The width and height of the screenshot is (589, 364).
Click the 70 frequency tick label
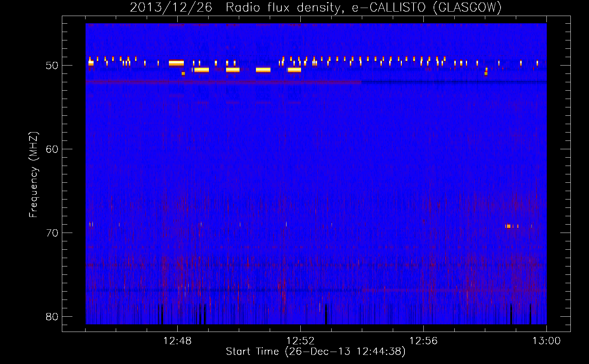point(52,233)
